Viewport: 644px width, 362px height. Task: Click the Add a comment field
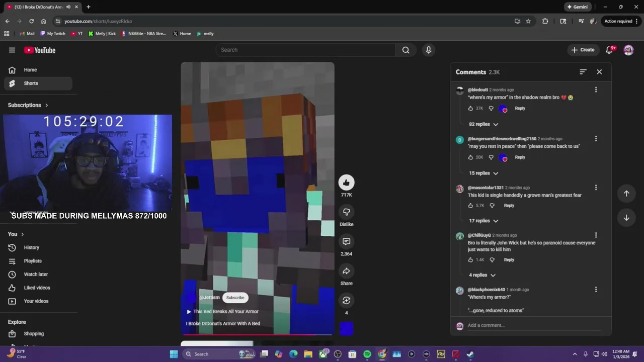[x=534, y=325]
